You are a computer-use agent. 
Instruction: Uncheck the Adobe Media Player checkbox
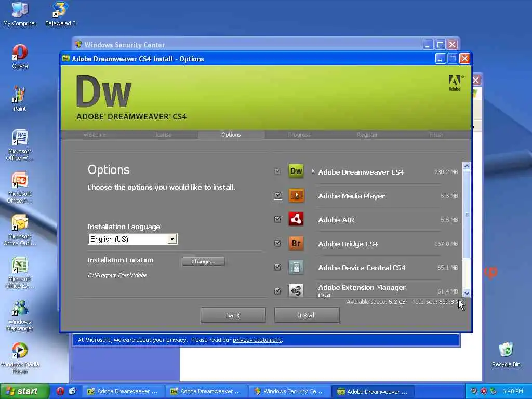click(278, 196)
